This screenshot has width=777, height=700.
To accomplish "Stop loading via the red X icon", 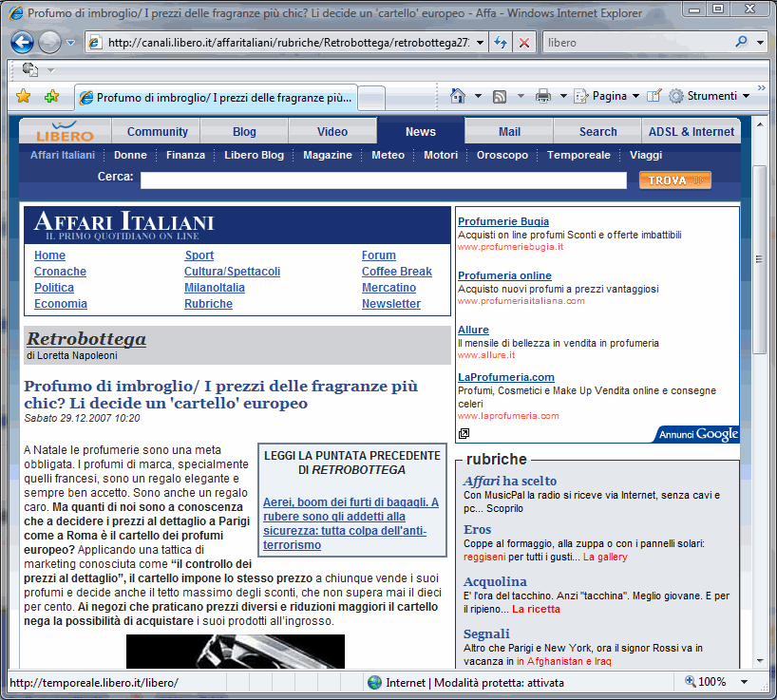I will (524, 43).
